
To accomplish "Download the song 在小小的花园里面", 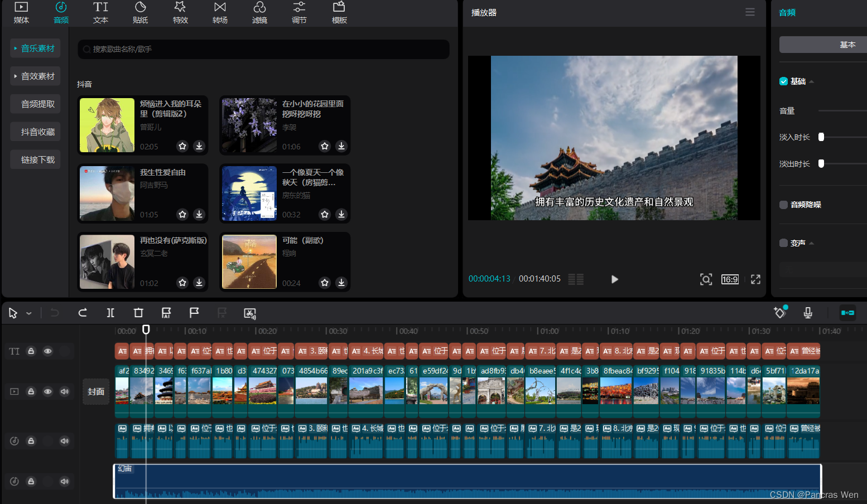I will coord(341,146).
